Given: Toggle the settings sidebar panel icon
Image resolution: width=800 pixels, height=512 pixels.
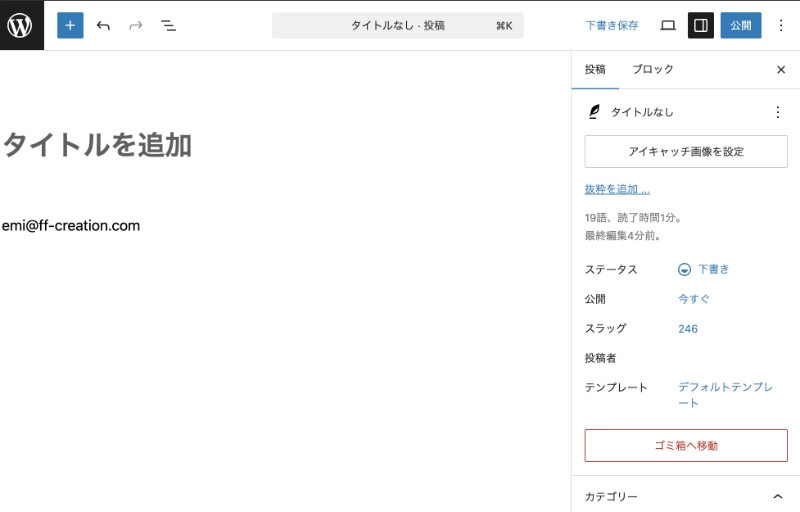Looking at the screenshot, I should 701,25.
